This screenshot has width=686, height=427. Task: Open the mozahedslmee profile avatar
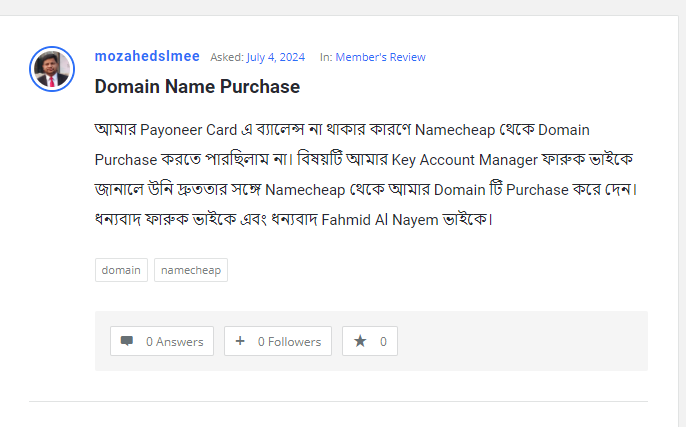pos(52,69)
